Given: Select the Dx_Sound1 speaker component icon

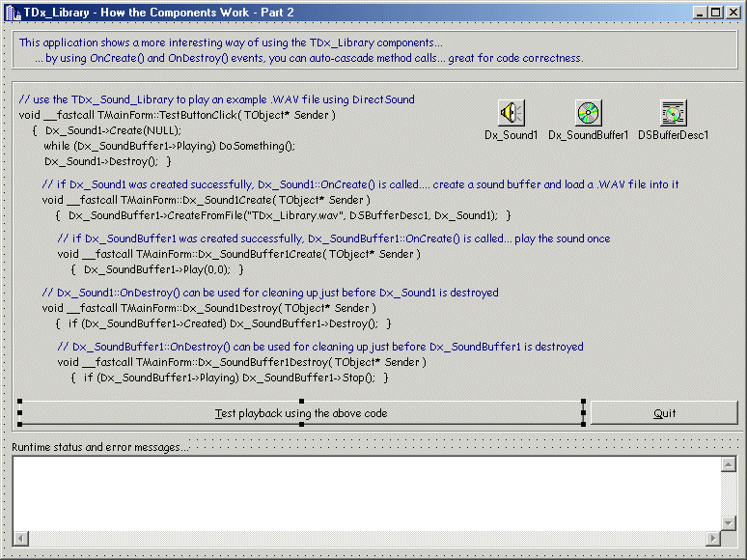Looking at the screenshot, I should tap(511, 113).
